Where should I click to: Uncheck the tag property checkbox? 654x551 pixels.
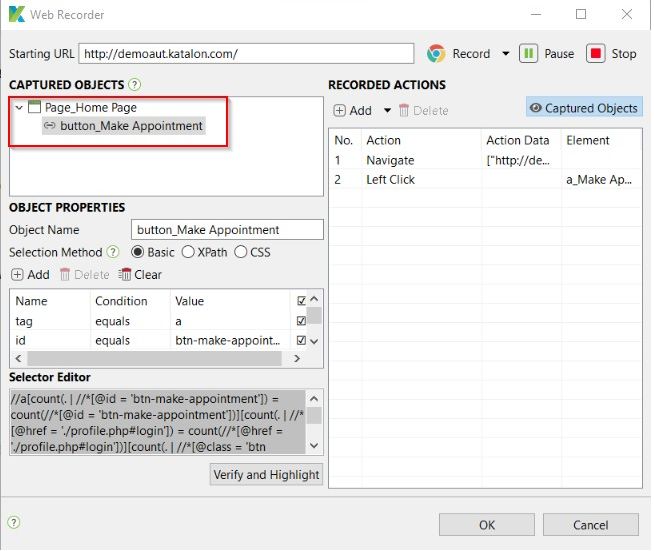pyautogui.click(x=301, y=321)
